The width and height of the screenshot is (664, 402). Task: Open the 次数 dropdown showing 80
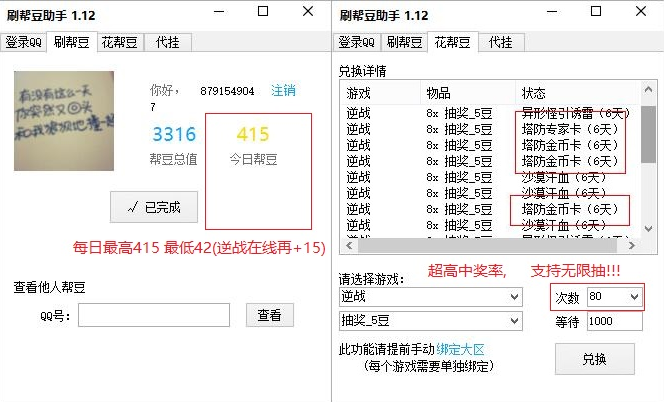tap(613, 297)
